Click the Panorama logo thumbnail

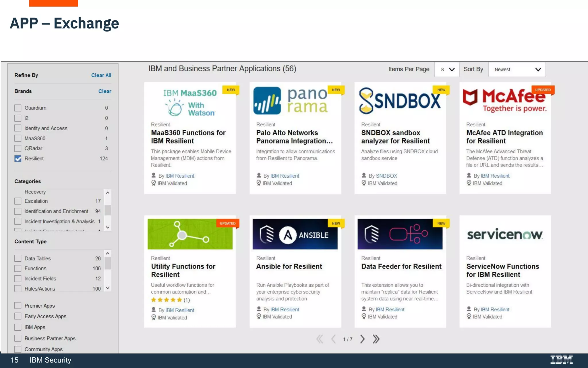[x=291, y=101]
